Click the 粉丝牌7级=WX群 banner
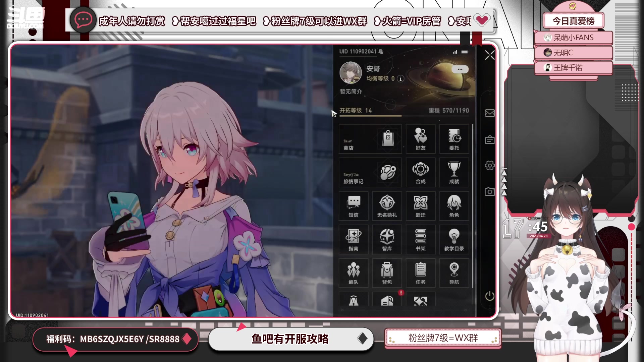This screenshot has height=362, width=644. (443, 338)
